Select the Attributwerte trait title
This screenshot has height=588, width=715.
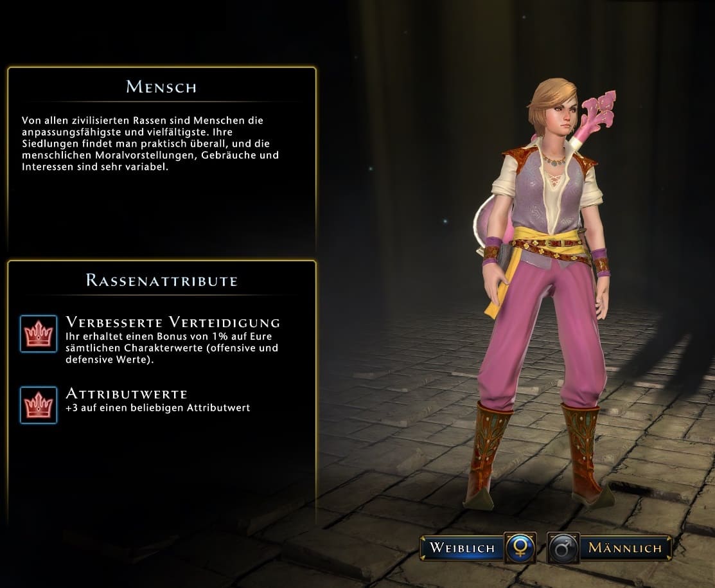[x=127, y=394]
